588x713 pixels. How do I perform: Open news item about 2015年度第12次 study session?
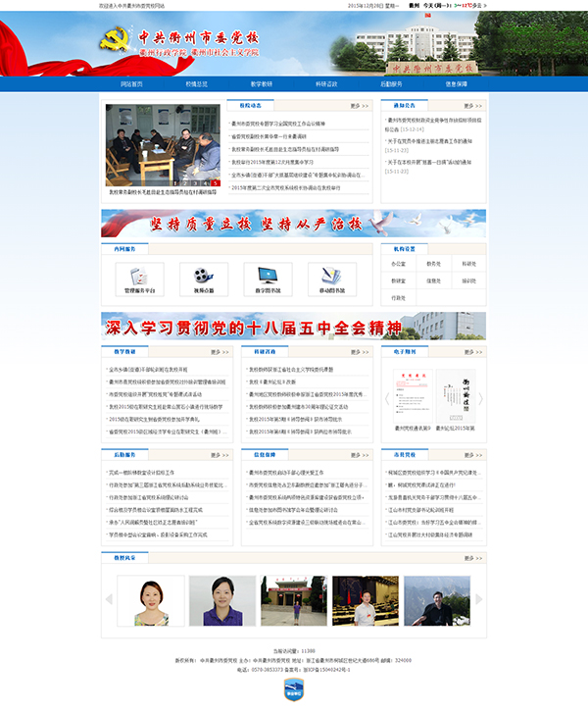(x=272, y=163)
